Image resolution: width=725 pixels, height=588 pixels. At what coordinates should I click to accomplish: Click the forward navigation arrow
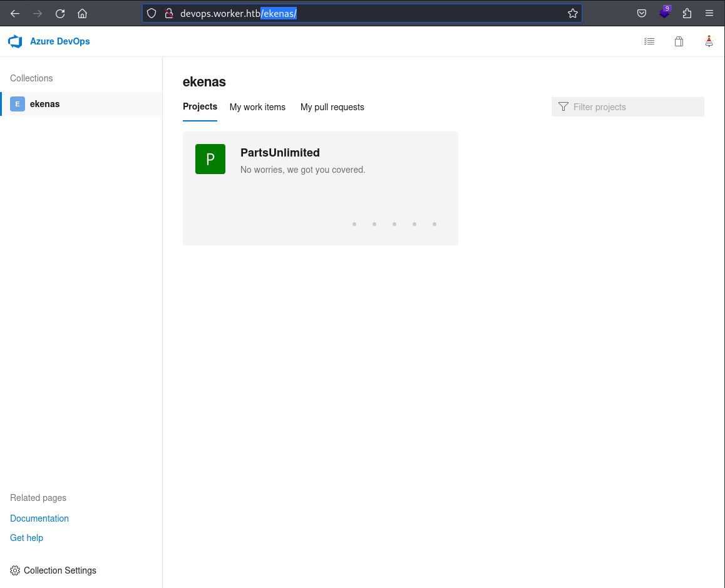coord(38,13)
